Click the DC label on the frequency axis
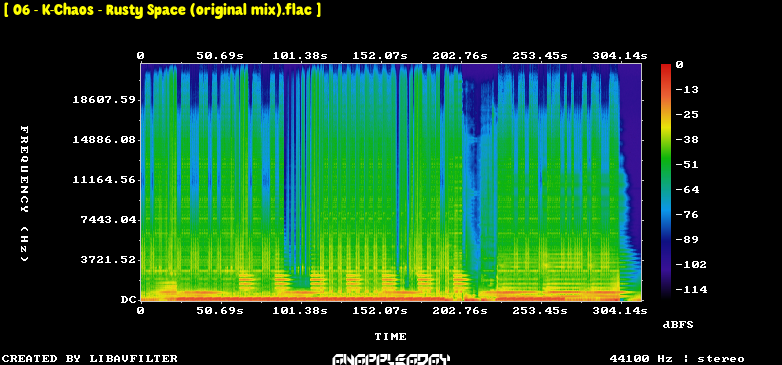The image size is (782, 365). 128,300
